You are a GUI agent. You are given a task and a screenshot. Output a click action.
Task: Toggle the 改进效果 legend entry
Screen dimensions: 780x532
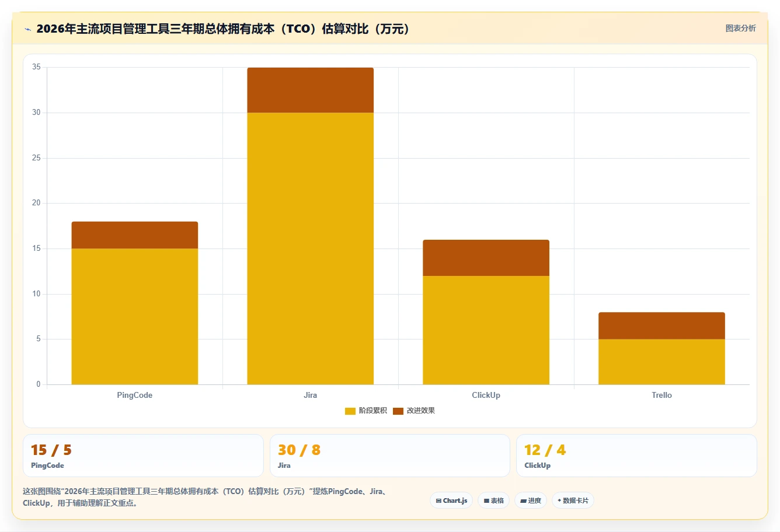[x=414, y=411]
